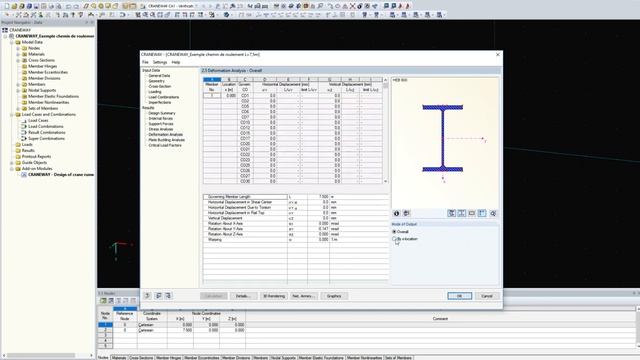The width and height of the screenshot is (640, 360).
Task: Click the 'Warping' row in details table
Action: [x=296, y=240]
